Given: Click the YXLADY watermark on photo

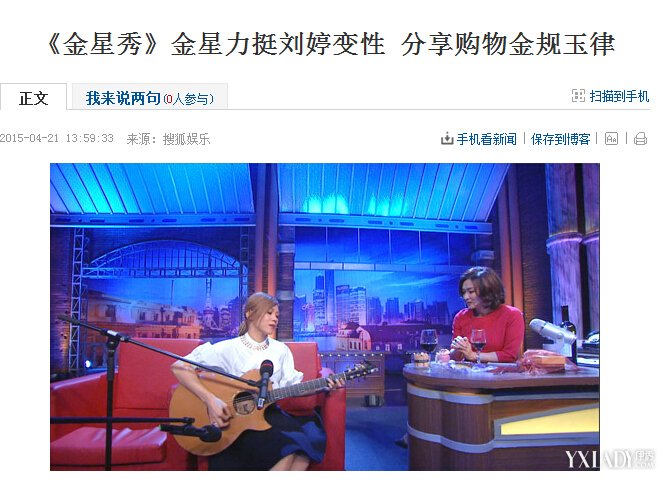Looking at the screenshot, I should [608, 459].
